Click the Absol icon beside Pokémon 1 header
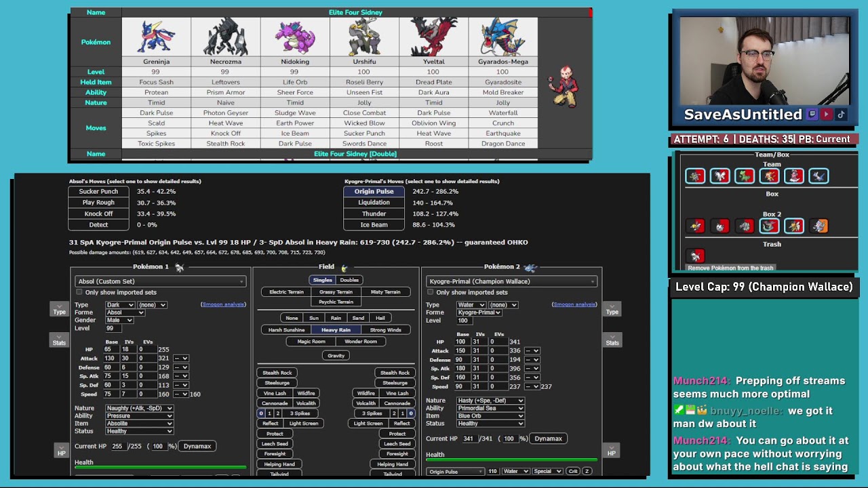Screen dimensions: 868x488 [179, 268]
